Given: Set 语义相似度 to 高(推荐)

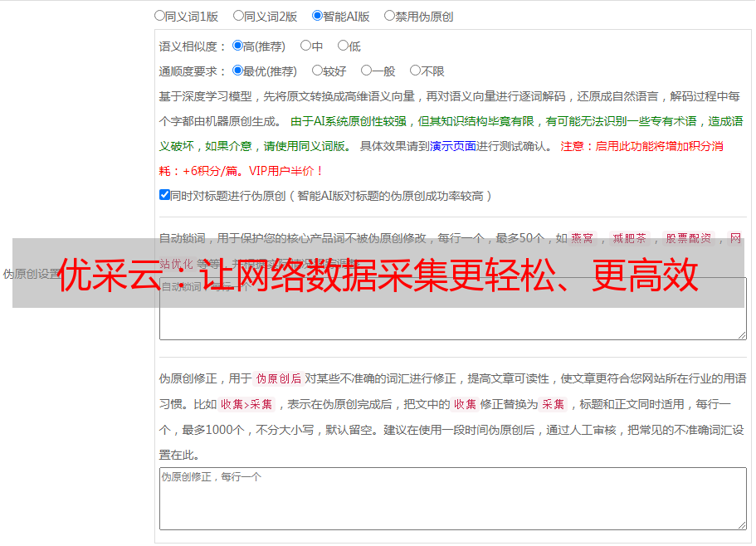Looking at the screenshot, I should pos(237,46).
